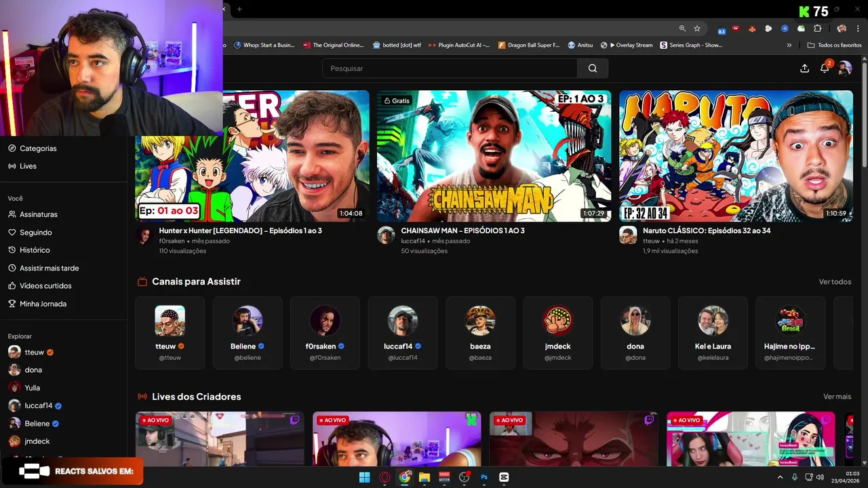Open the Beliene channel card
The image size is (868, 488).
pyautogui.click(x=248, y=333)
